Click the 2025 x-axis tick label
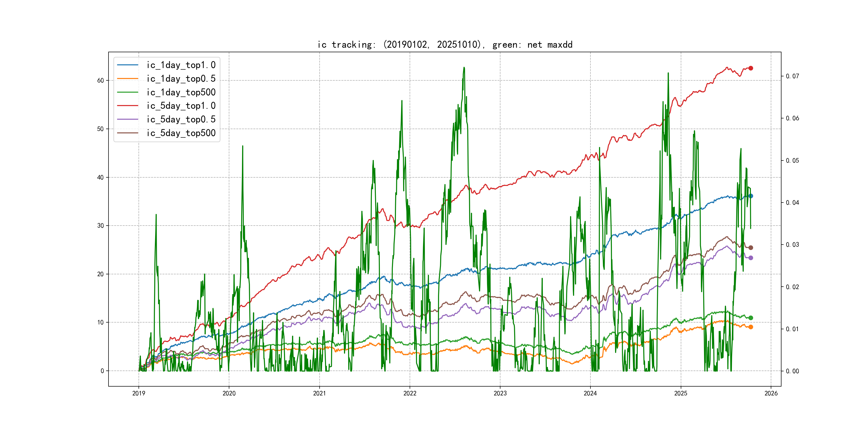This screenshot has height=434, width=868. click(681, 393)
